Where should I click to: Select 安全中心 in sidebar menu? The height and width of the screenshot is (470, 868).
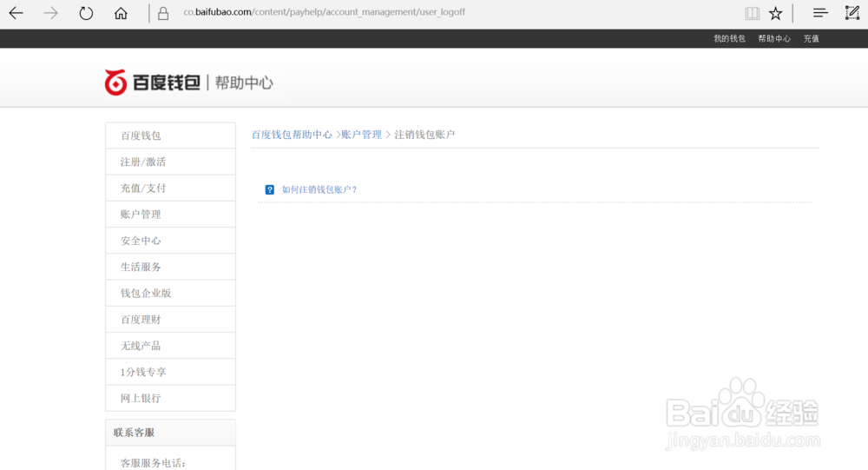click(x=170, y=241)
